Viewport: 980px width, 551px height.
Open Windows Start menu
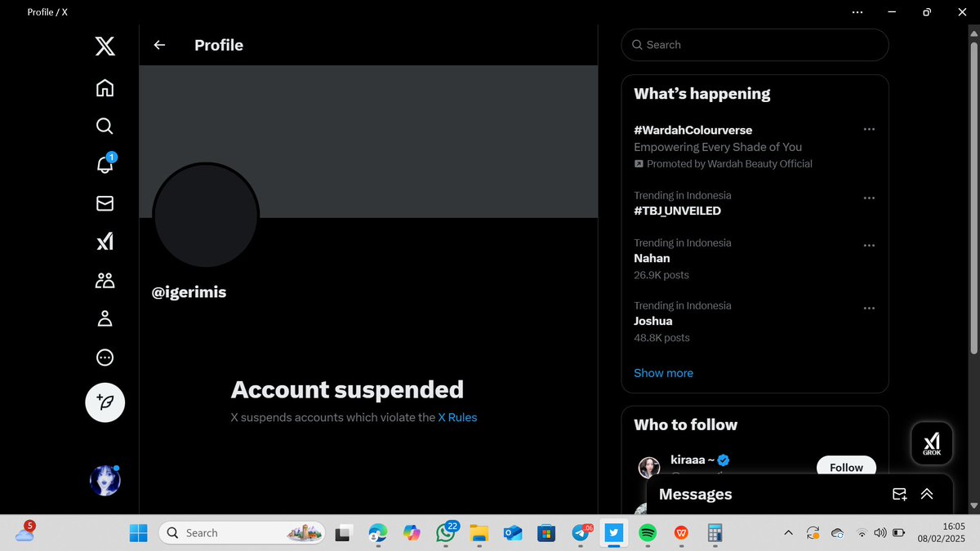coord(139,533)
